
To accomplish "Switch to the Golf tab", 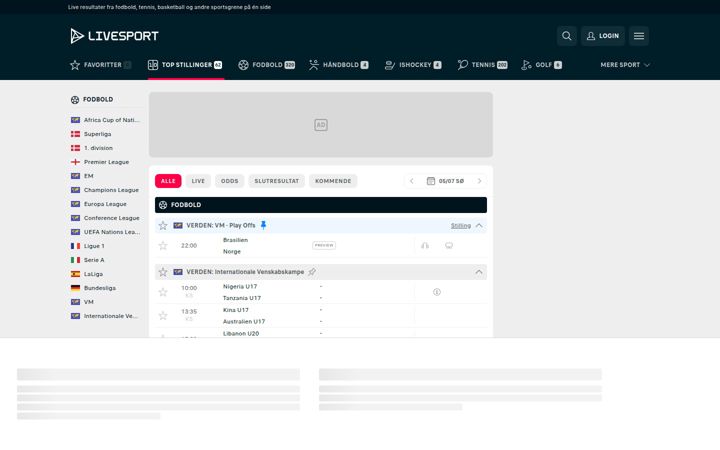I will [x=541, y=65].
